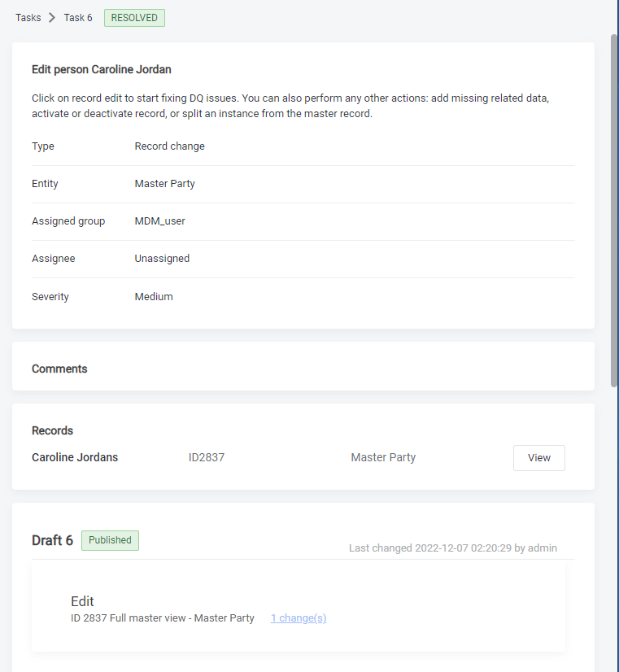The image size is (619, 672).
Task: Expand the Draft 6 panel
Action: point(52,539)
